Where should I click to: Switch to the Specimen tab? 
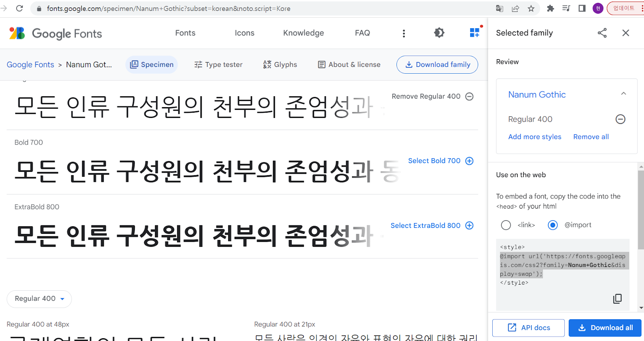152,64
